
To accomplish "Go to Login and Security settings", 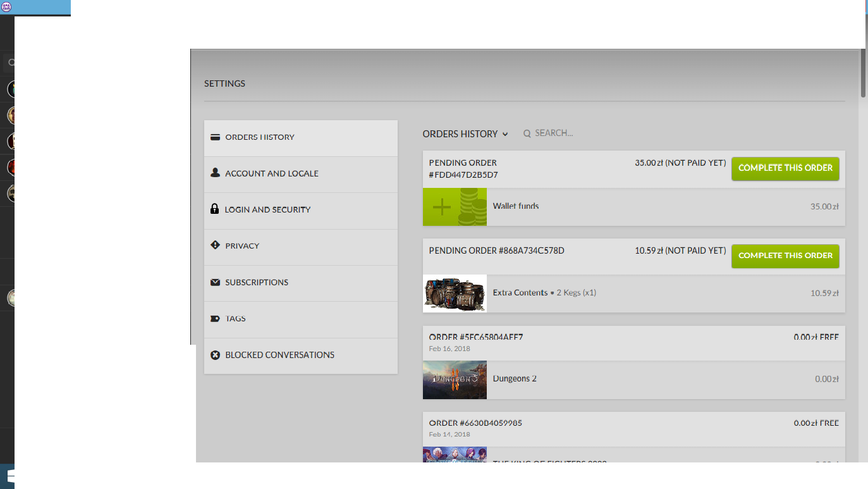I will pyautogui.click(x=301, y=210).
